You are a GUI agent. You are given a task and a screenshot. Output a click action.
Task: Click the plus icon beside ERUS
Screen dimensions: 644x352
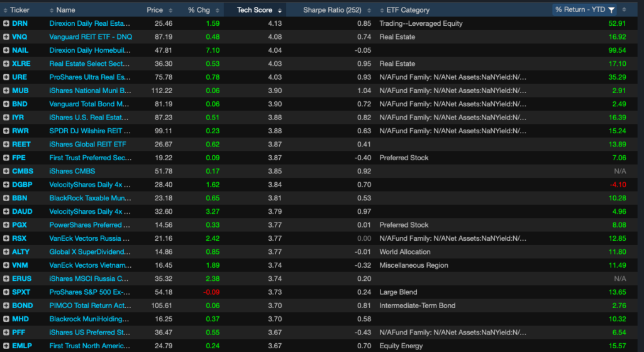[x=6, y=278]
